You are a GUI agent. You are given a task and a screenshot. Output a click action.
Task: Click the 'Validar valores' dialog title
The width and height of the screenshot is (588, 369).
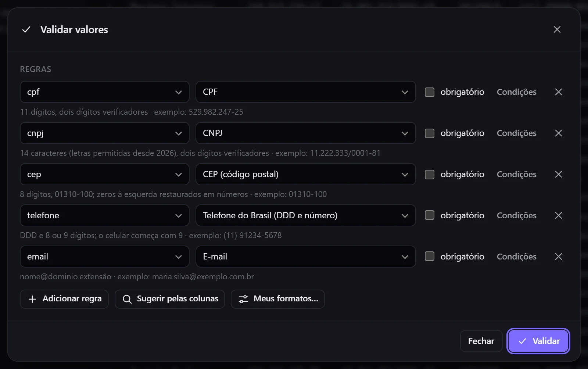[74, 29]
